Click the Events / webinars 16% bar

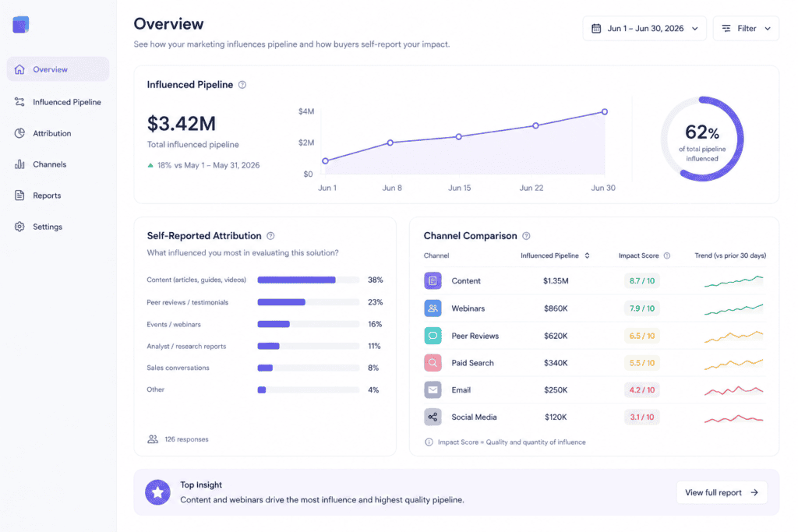[309, 324]
